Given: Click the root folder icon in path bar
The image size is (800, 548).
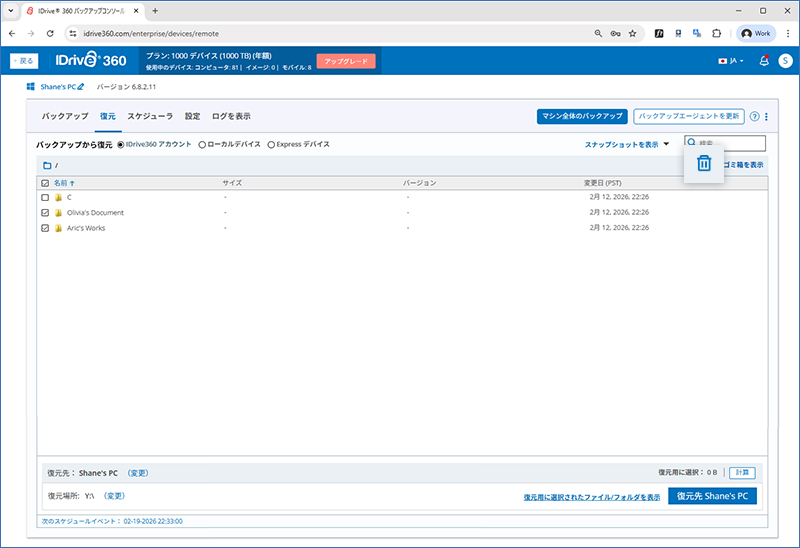Looking at the screenshot, I should click(x=47, y=165).
